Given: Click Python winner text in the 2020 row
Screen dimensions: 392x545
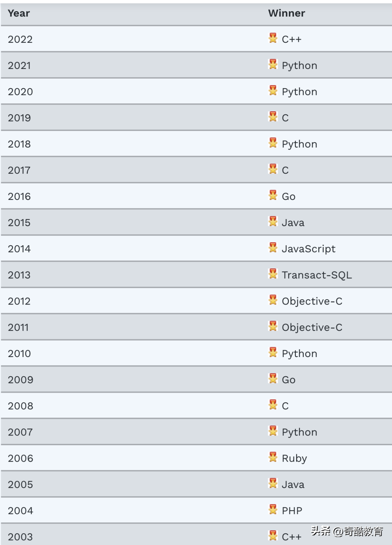Looking at the screenshot, I should [x=299, y=92].
